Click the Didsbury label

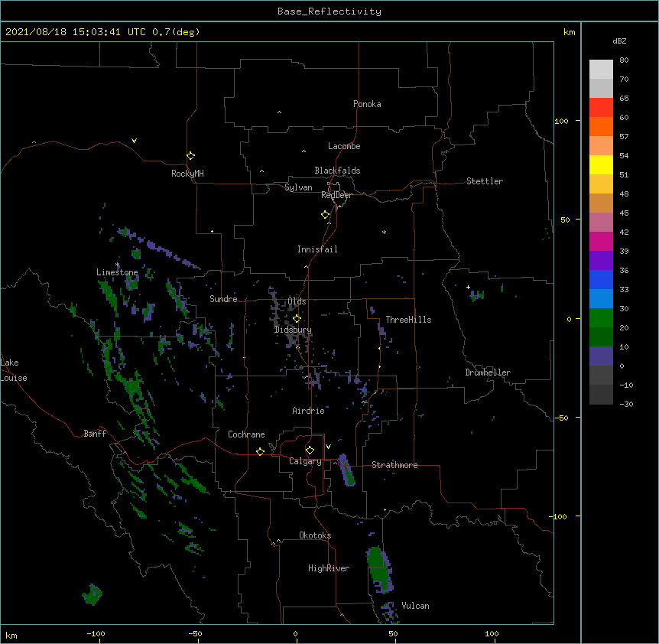point(293,330)
